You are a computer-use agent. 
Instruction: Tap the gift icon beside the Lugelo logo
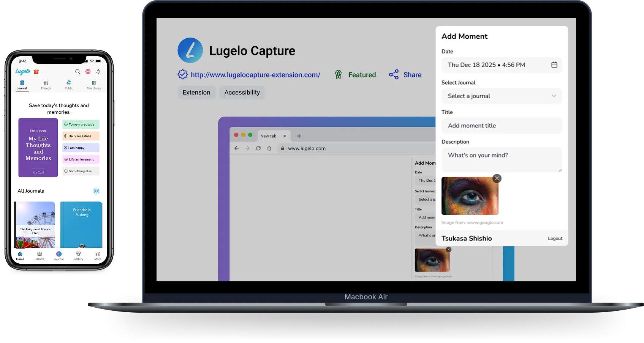[36, 72]
